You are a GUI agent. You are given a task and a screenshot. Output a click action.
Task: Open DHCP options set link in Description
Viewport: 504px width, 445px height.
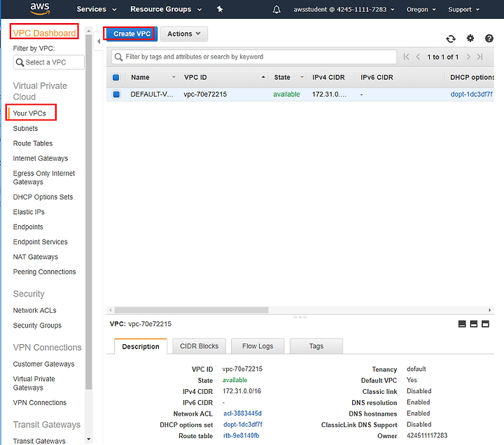[x=243, y=425]
